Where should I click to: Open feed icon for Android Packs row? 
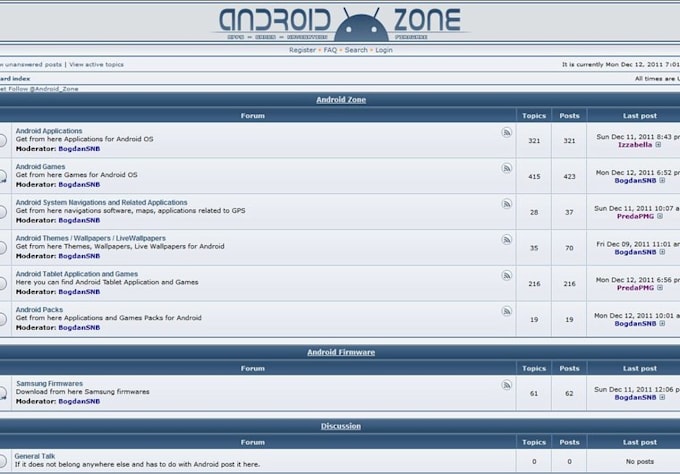pos(506,311)
